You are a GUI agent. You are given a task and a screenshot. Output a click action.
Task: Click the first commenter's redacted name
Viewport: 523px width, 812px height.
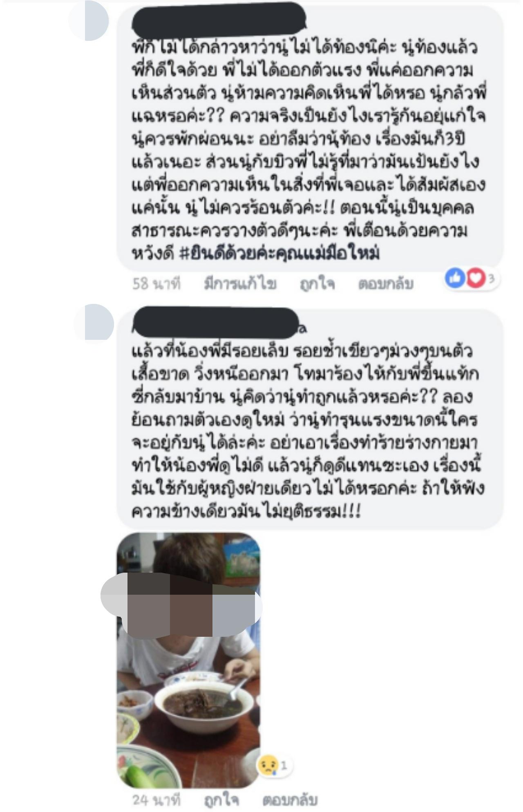[219, 19]
